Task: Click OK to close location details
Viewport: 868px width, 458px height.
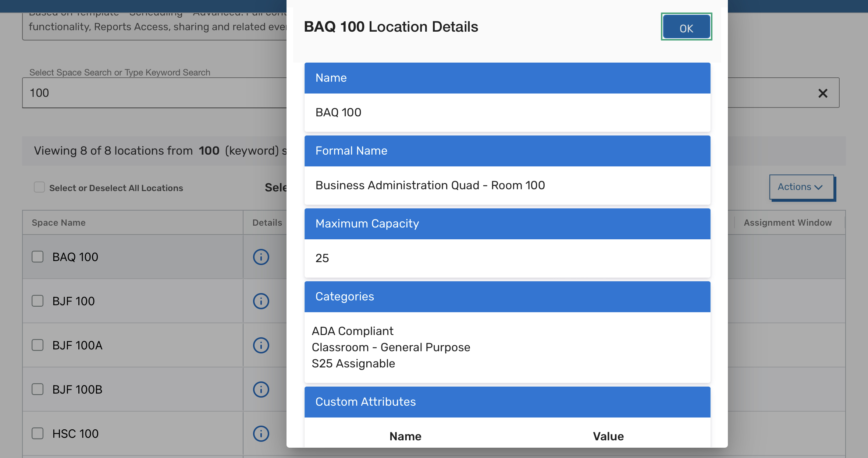Action: (x=686, y=27)
